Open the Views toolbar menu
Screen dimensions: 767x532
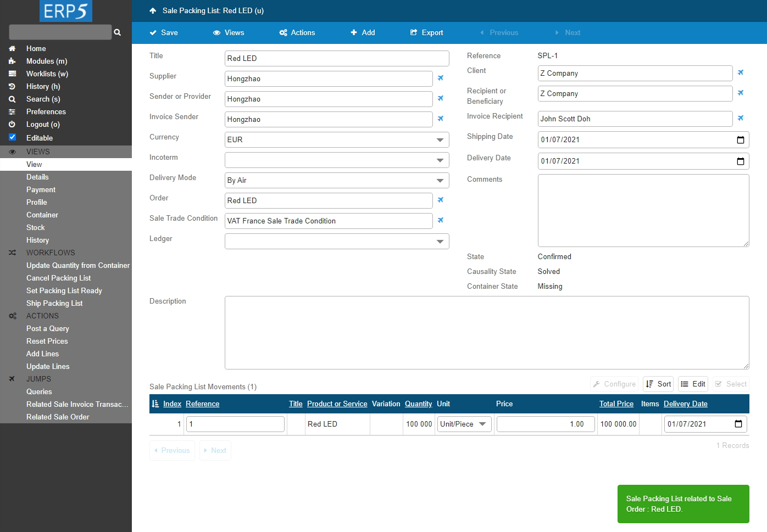[x=229, y=32]
